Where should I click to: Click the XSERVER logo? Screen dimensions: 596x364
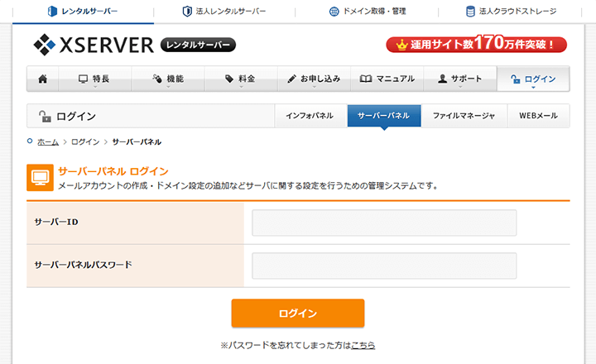pos(94,45)
